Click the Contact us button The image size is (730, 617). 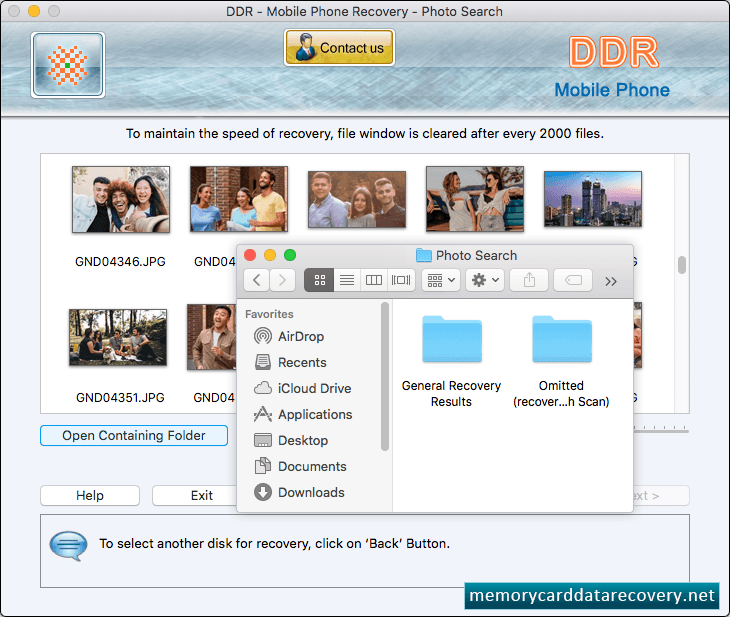point(339,47)
